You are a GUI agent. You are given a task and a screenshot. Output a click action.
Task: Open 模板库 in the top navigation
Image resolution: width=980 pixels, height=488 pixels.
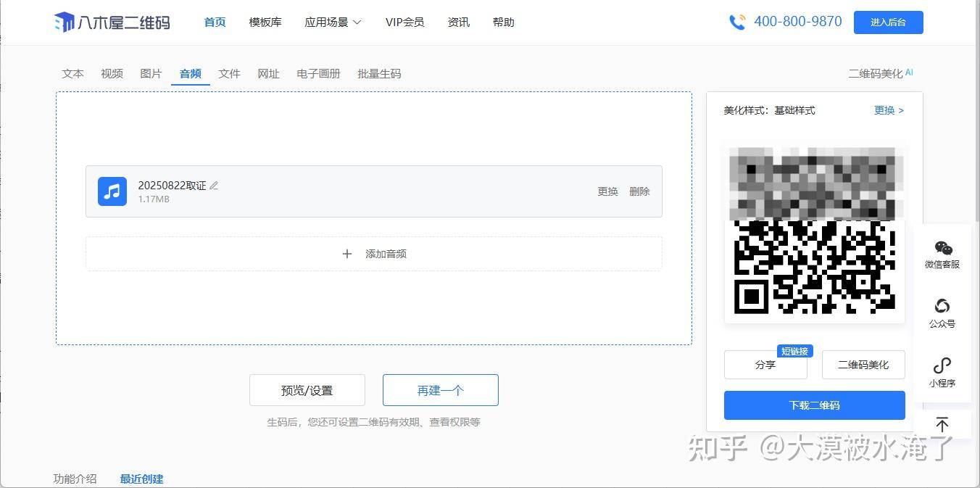pos(265,22)
